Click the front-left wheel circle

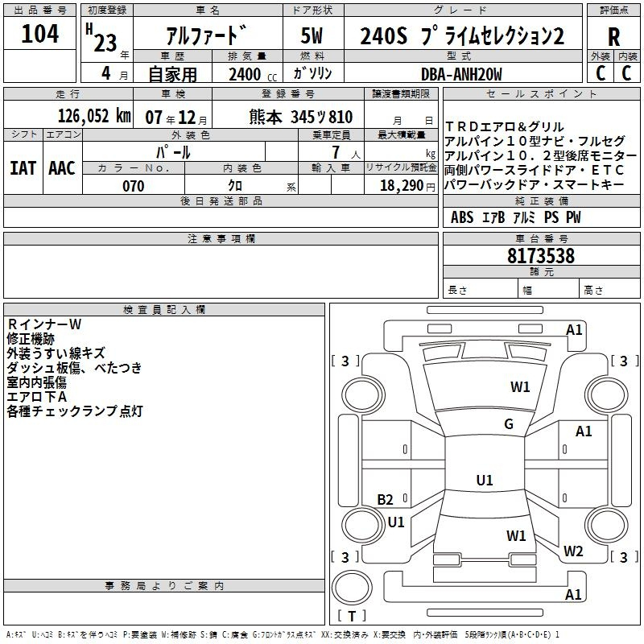tap(362, 395)
